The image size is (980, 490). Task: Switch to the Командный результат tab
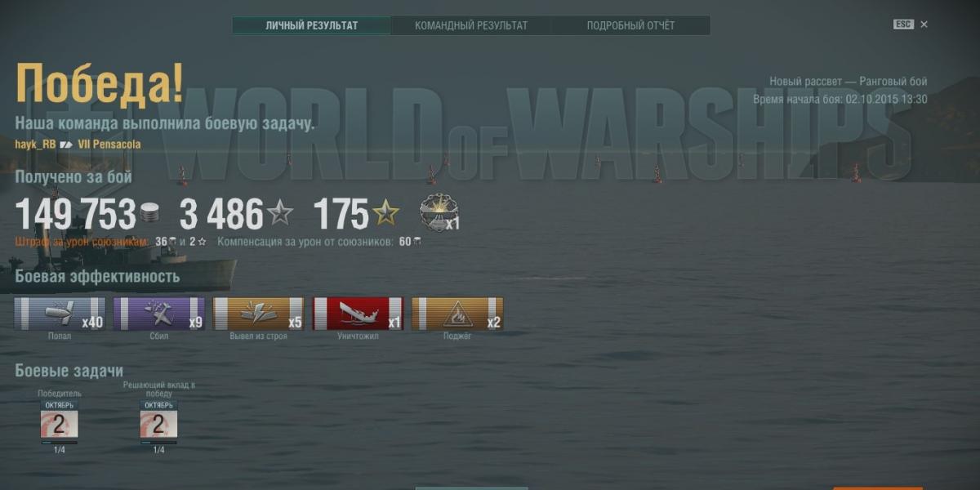pos(470,25)
